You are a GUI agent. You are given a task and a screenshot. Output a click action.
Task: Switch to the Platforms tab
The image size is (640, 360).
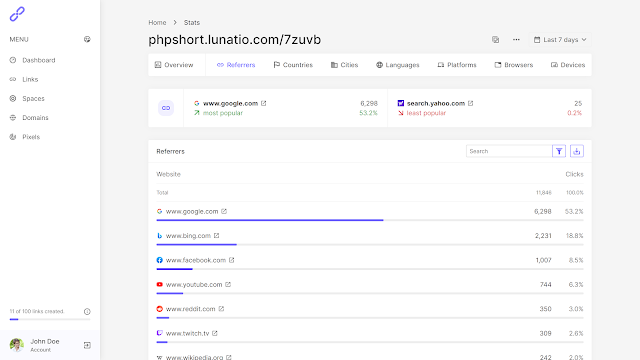click(x=457, y=65)
